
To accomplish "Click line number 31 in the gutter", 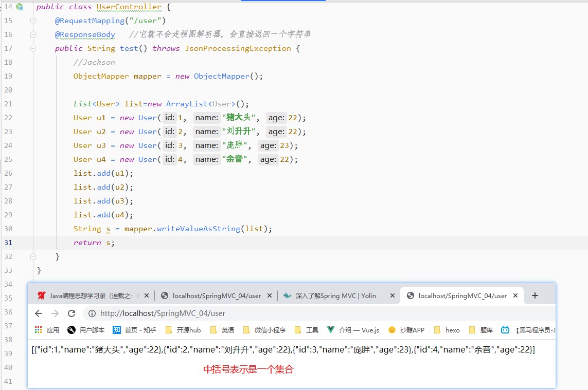I will pyautogui.click(x=8, y=243).
